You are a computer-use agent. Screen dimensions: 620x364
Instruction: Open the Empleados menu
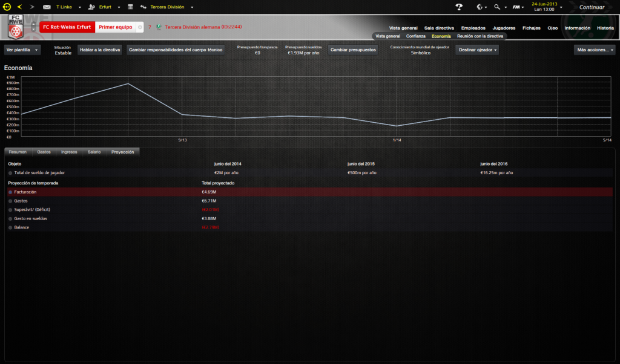point(473,28)
